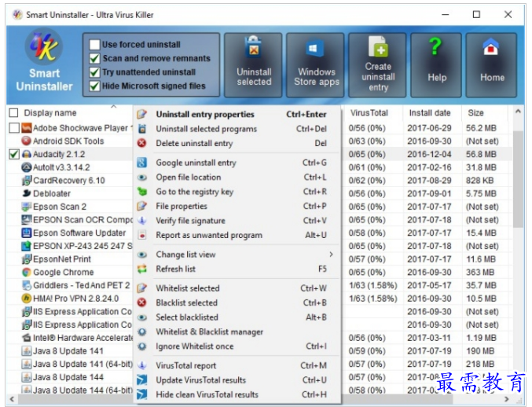Click the VirusTotal report icon
The width and height of the screenshot is (532, 407).
[141, 365]
